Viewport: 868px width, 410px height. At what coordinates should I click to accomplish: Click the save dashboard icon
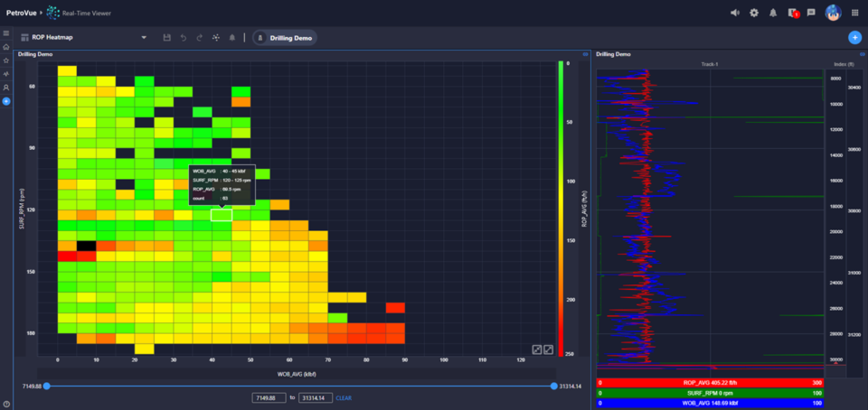click(166, 37)
